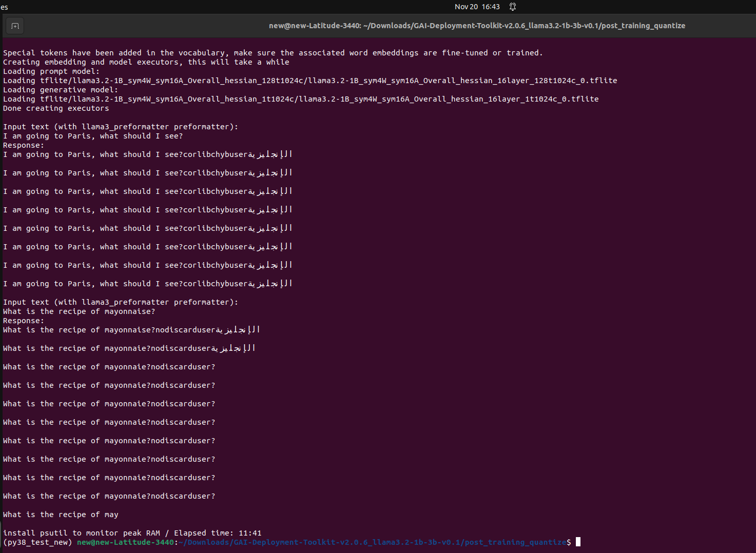756x553 pixels.
Task: Open the Nov 20 16:43 clock menu
Action: [477, 7]
